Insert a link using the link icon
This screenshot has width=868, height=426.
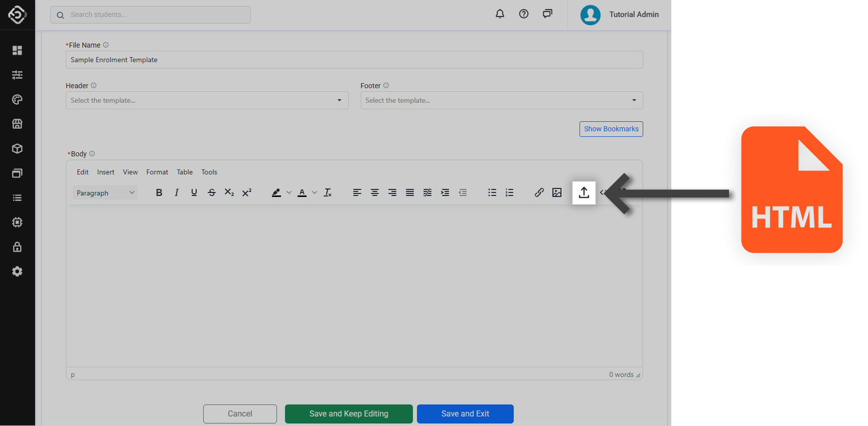pos(539,192)
